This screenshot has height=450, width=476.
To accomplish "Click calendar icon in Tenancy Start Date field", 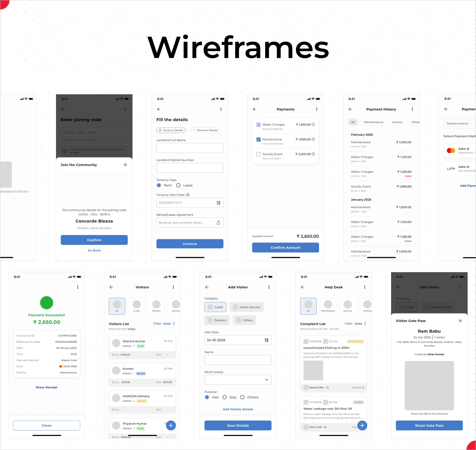I will [218, 203].
